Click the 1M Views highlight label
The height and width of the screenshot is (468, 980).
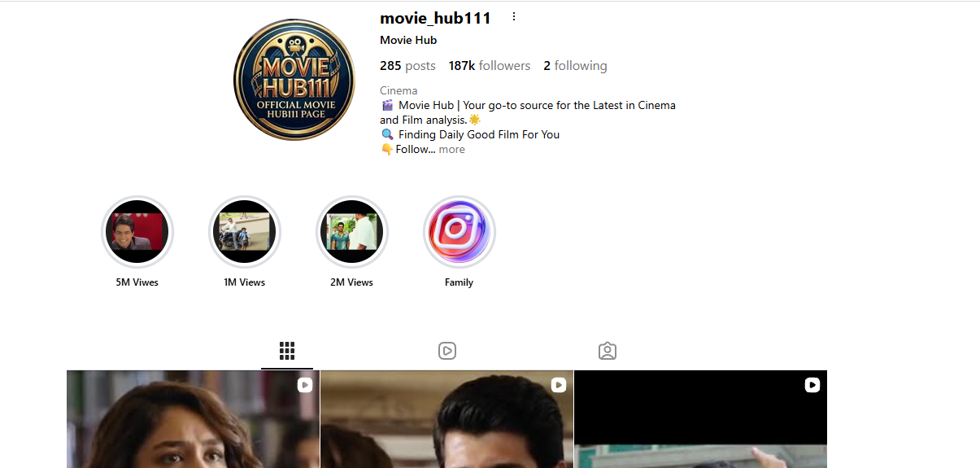pos(245,282)
